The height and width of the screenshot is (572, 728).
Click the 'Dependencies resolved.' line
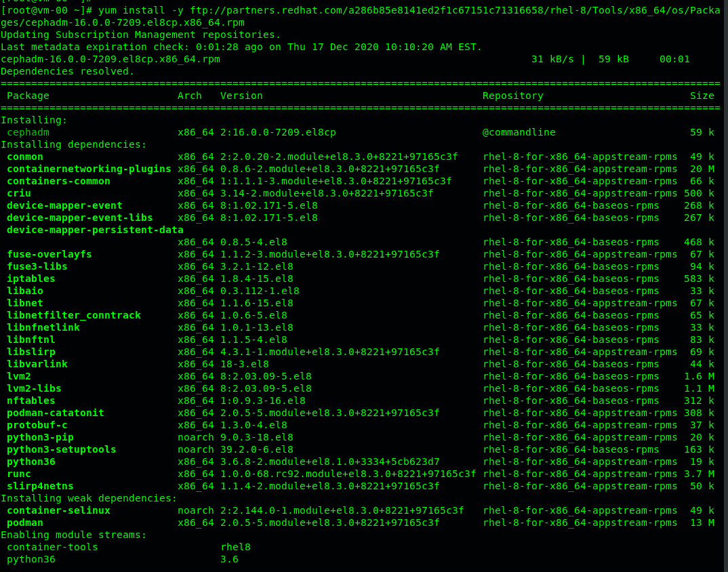click(x=67, y=72)
